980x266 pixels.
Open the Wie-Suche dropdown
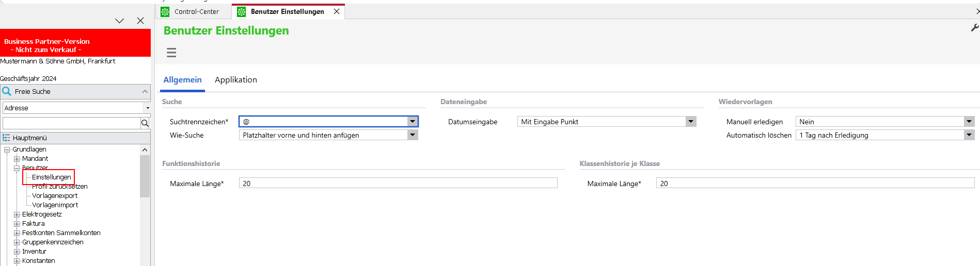click(412, 135)
